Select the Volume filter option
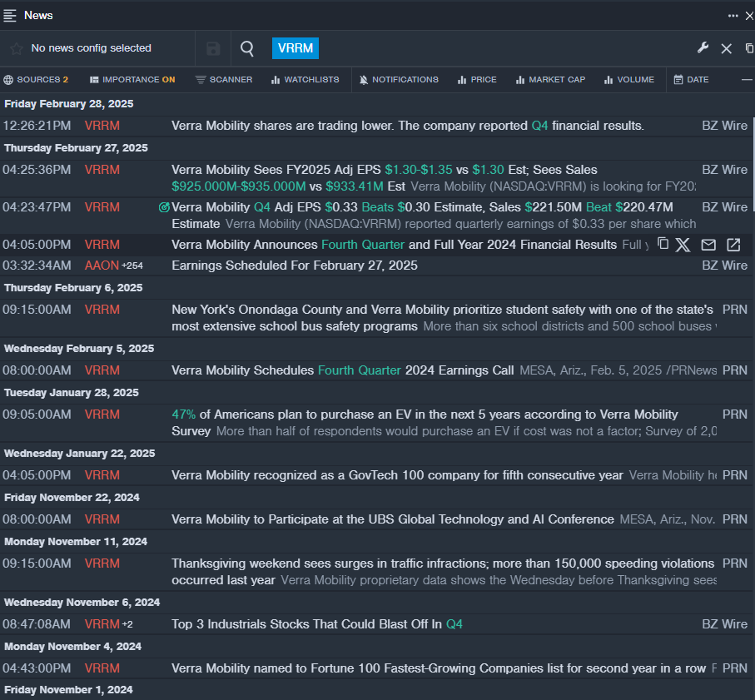The height and width of the screenshot is (700, 755). 628,80
